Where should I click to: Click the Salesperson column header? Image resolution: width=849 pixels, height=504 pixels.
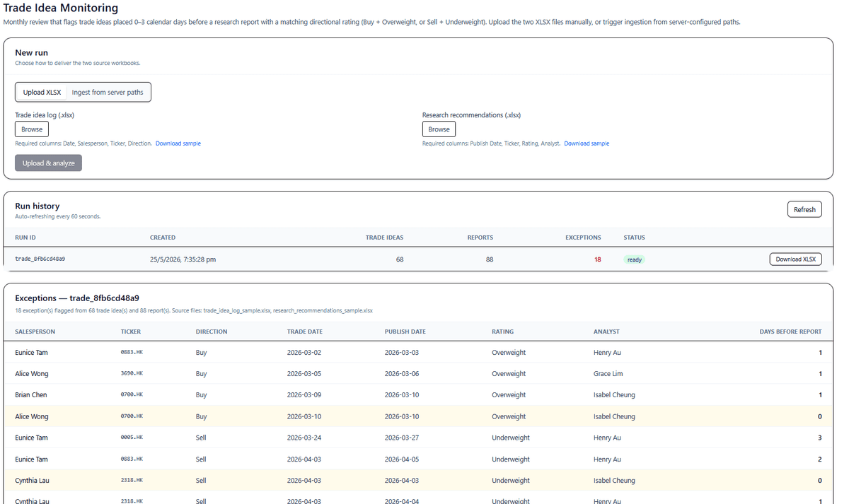click(35, 332)
